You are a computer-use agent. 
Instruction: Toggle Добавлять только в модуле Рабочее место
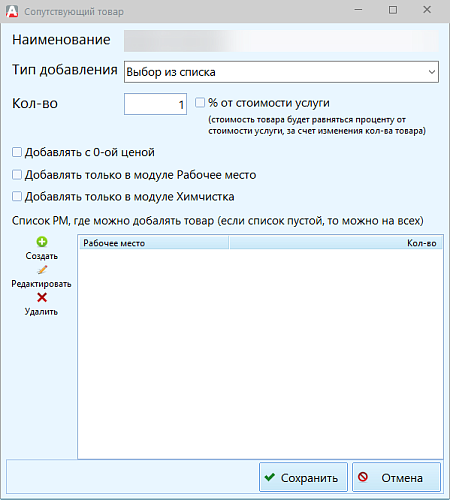pos(17,175)
